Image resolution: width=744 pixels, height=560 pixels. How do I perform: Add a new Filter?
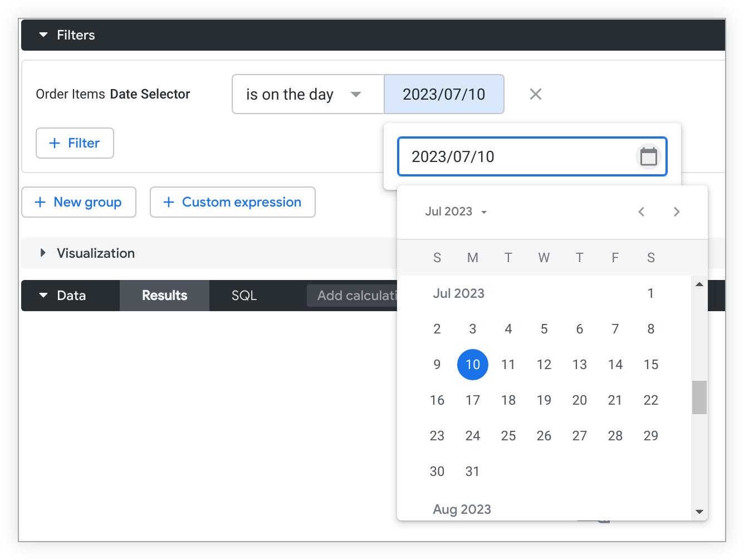75,143
